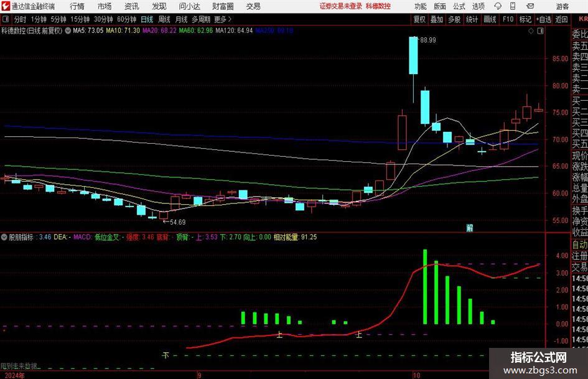Click the diamond icon atop the chart
The width and height of the screenshot is (588, 379).
531,31
